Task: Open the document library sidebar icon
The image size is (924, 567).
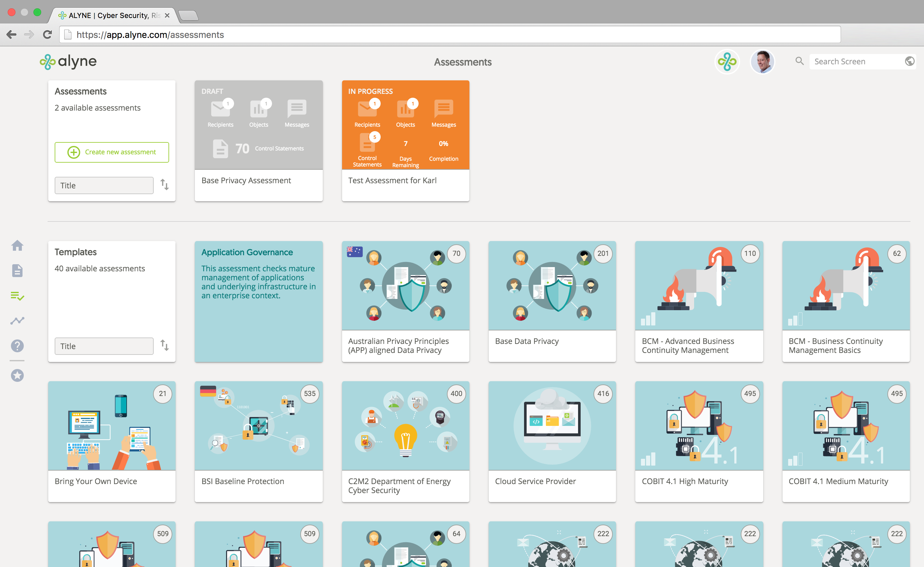Action: point(17,270)
